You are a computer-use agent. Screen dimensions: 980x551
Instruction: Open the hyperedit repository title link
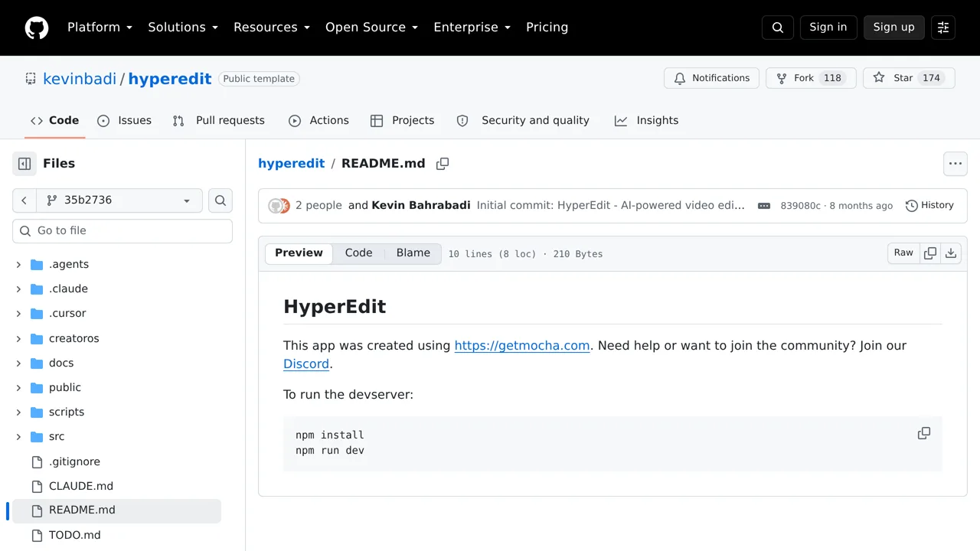170,79
